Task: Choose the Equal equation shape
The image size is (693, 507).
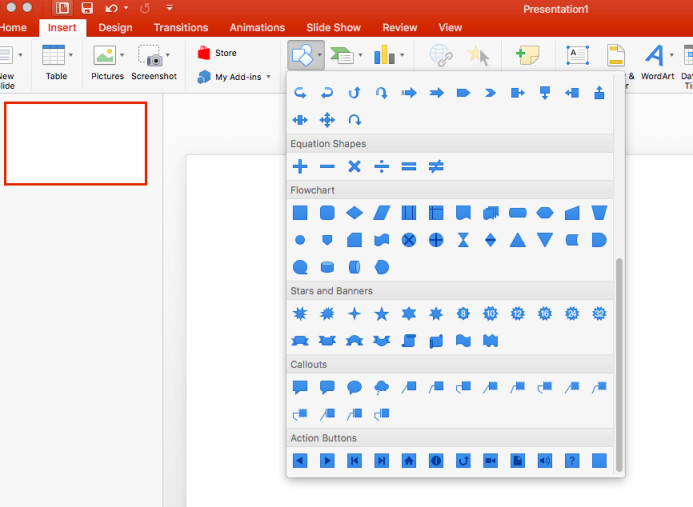Action: pyautogui.click(x=409, y=167)
